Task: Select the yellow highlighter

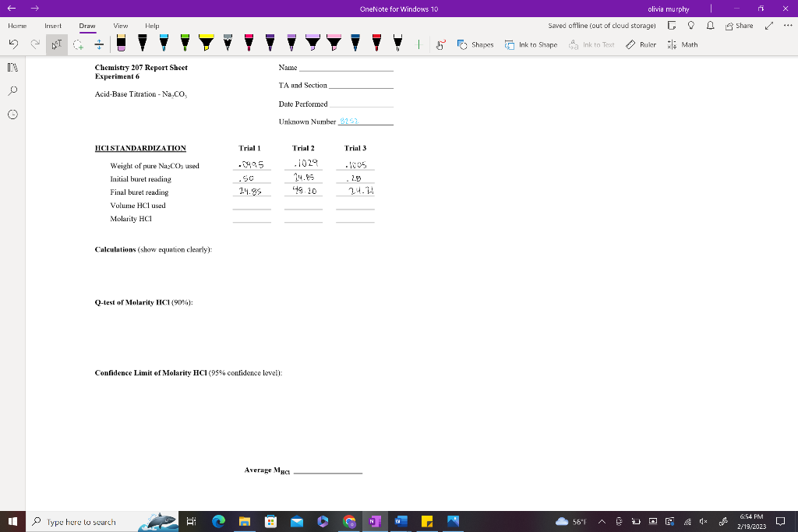Action: tap(206, 43)
